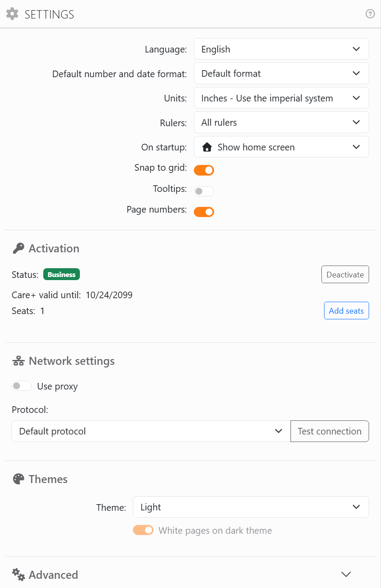Viewport: 381px width, 588px height.
Task: Disable the Page numbers switch
Action: click(x=204, y=212)
